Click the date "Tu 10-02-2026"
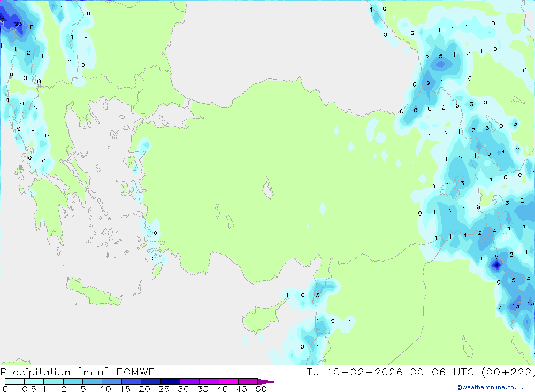 pos(355,372)
